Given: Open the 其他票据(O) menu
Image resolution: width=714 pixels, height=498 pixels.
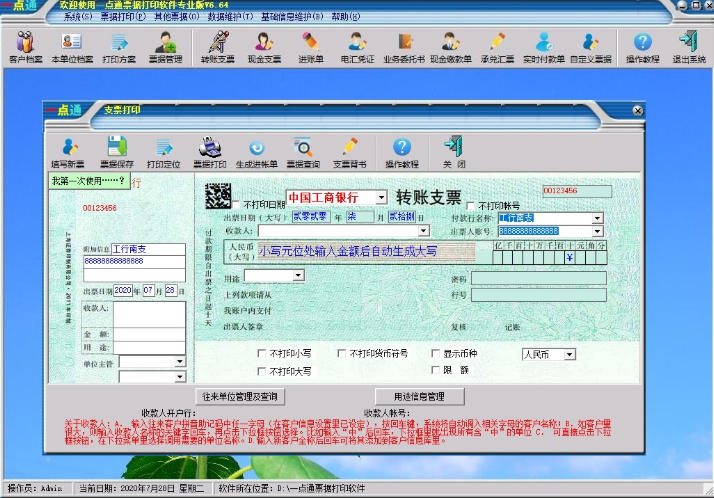Looking at the screenshot, I should (x=177, y=17).
